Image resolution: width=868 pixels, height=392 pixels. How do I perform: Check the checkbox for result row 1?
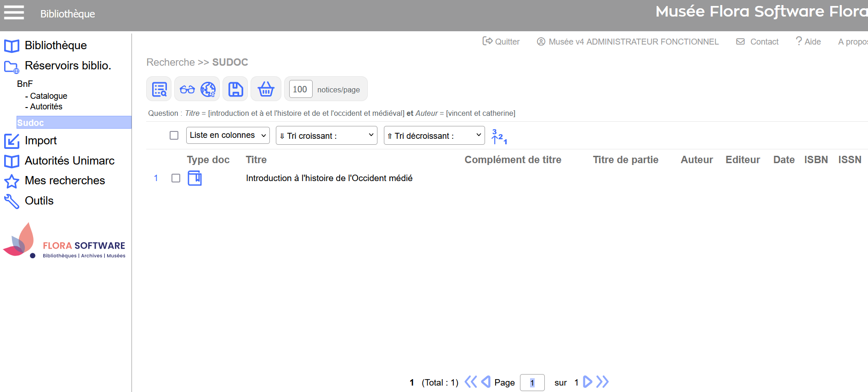(176, 178)
